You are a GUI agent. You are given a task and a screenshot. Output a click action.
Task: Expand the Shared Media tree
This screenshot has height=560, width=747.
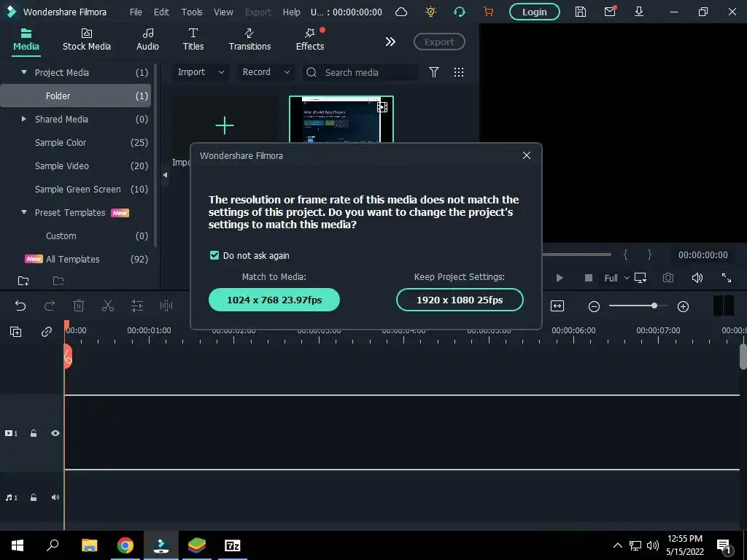click(x=24, y=119)
